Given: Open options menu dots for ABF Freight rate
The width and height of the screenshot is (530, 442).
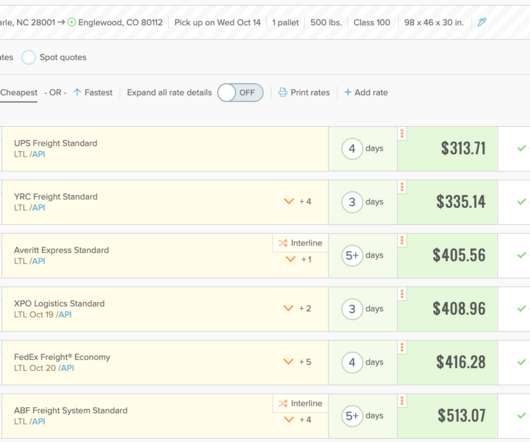Looking at the screenshot, I should (402, 401).
